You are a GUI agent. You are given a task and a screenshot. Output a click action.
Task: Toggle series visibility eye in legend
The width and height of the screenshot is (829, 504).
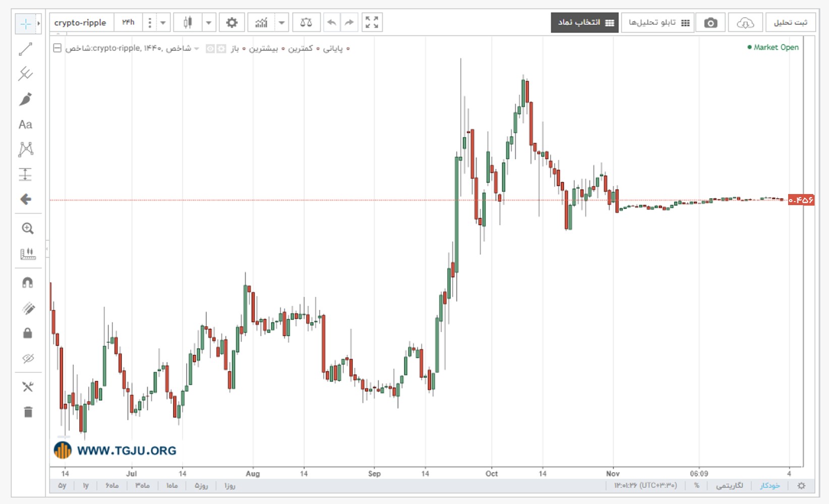point(210,48)
